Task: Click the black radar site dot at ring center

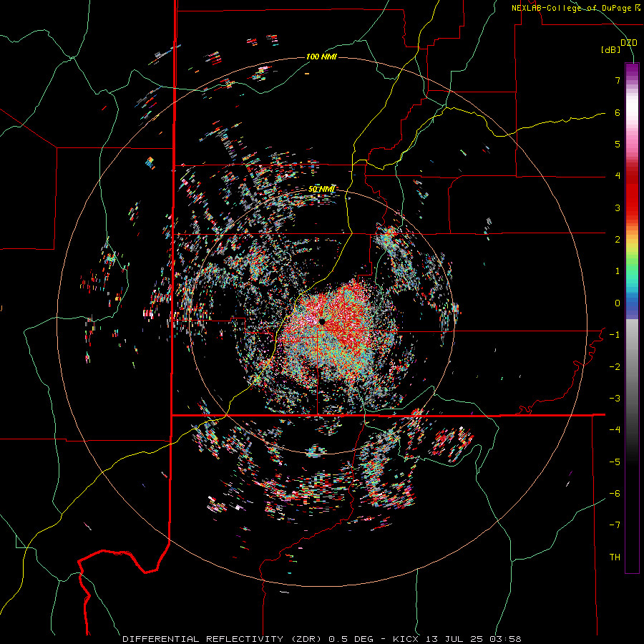Action: (x=322, y=321)
